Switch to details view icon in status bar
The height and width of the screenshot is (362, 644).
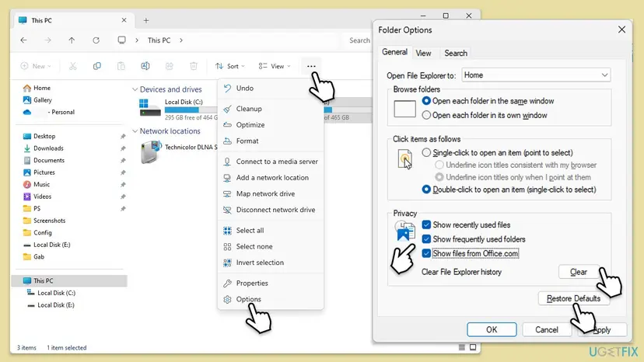coord(462,347)
